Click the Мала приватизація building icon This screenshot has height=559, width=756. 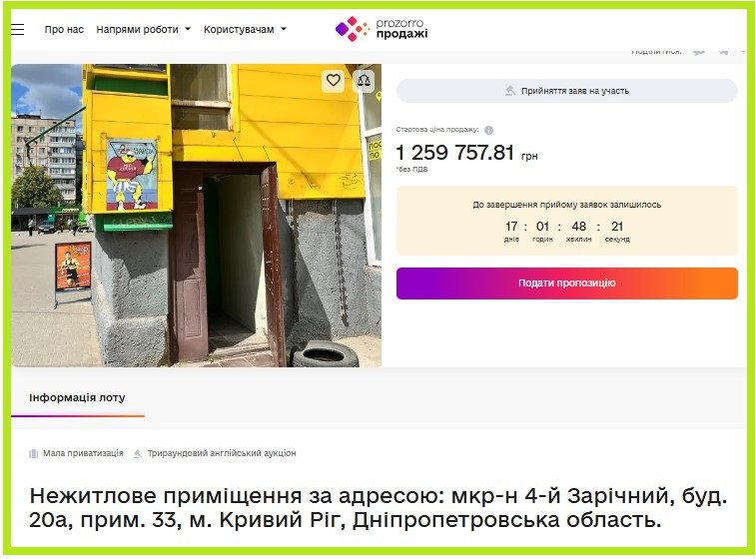click(x=33, y=453)
